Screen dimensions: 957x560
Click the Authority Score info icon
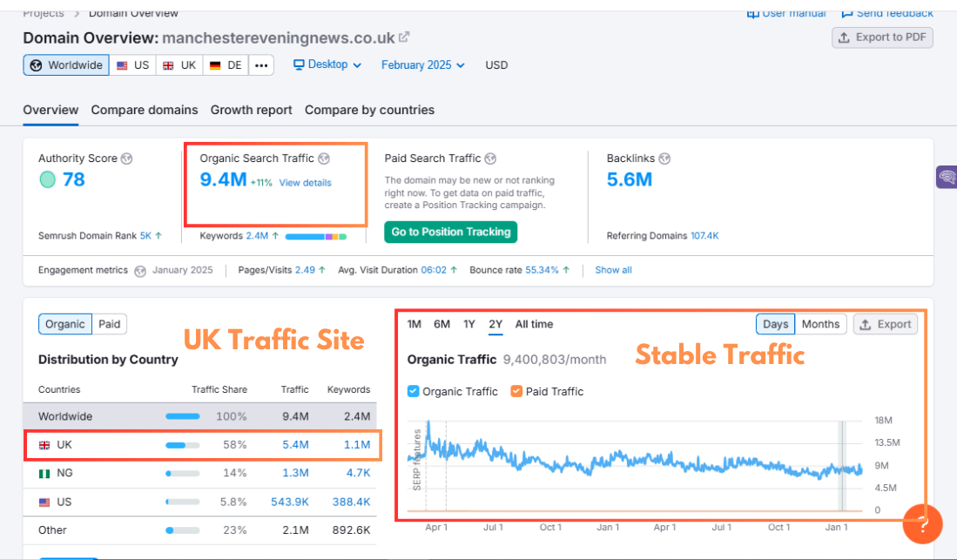(126, 159)
